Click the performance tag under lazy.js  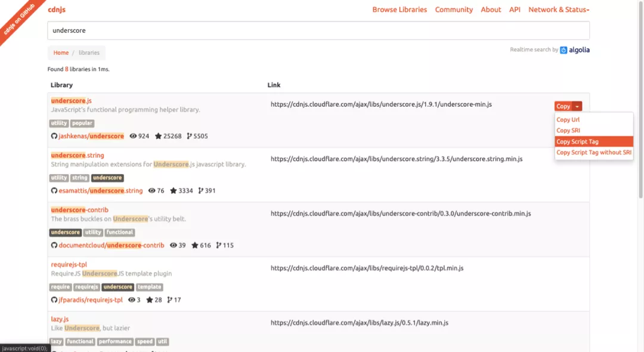coord(115,342)
